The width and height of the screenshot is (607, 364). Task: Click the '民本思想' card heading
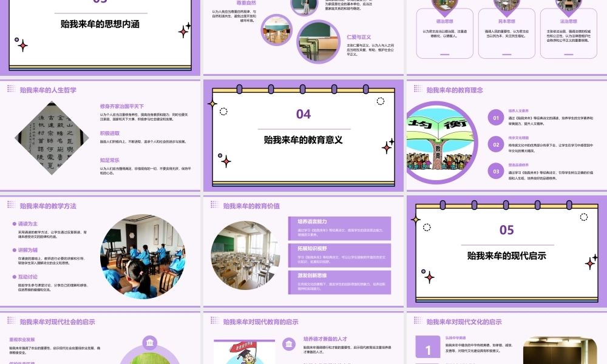click(x=506, y=22)
